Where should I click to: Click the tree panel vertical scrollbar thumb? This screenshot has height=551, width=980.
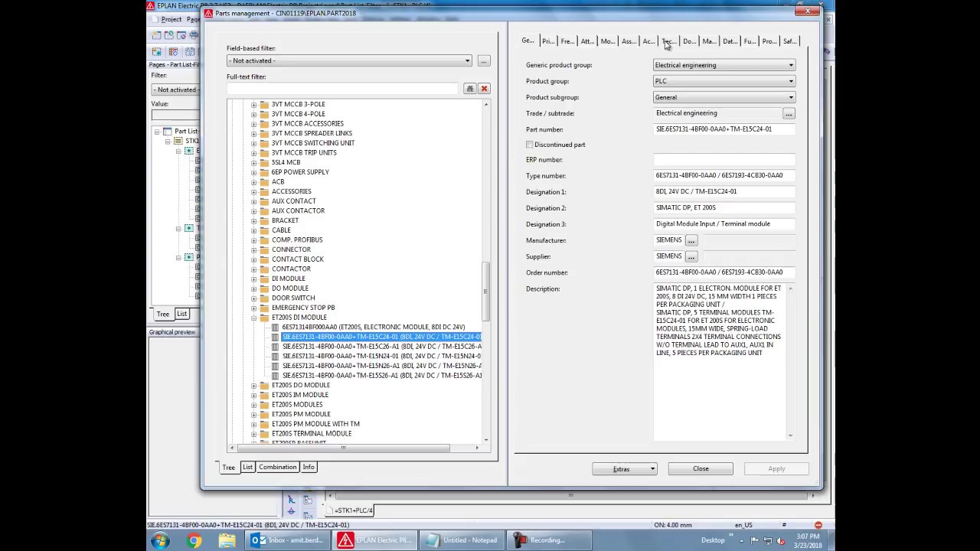(x=485, y=292)
